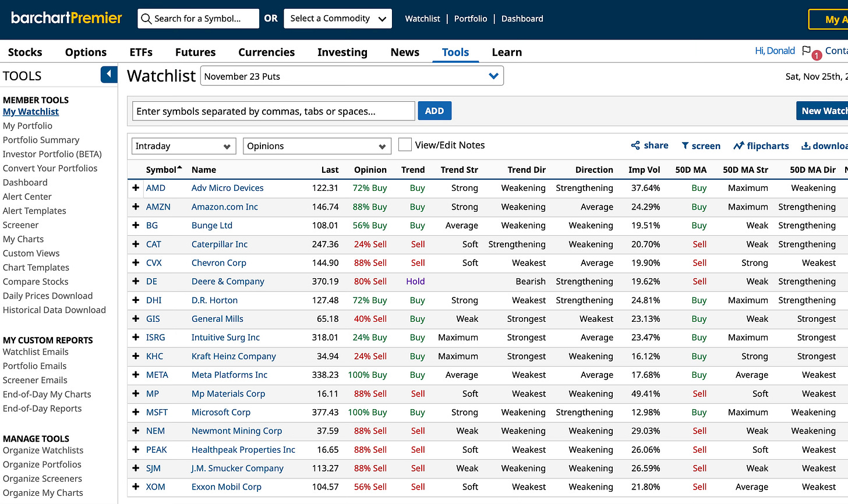Open the Select a Commodity dropdown
848x504 pixels.
pos(338,19)
